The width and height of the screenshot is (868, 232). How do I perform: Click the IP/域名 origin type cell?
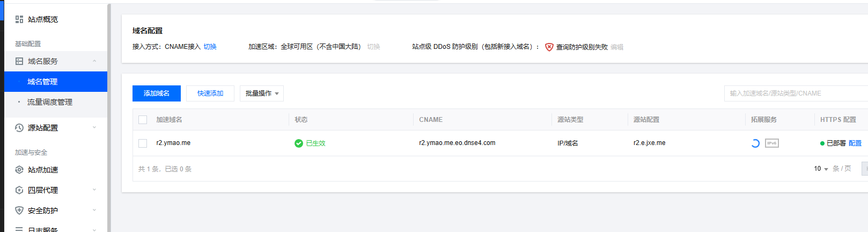point(568,143)
